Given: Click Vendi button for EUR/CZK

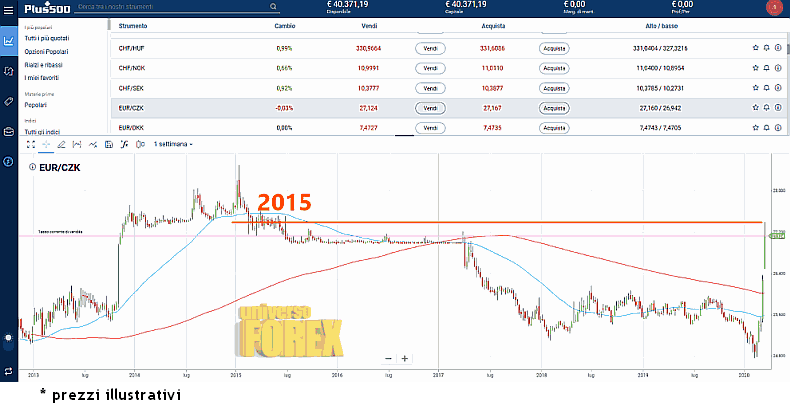Looking at the screenshot, I should point(429,108).
